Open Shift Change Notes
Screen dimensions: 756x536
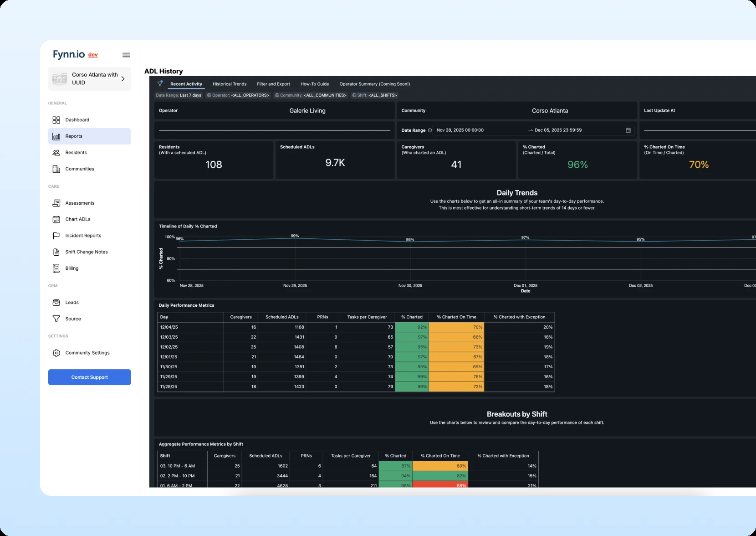click(89, 252)
